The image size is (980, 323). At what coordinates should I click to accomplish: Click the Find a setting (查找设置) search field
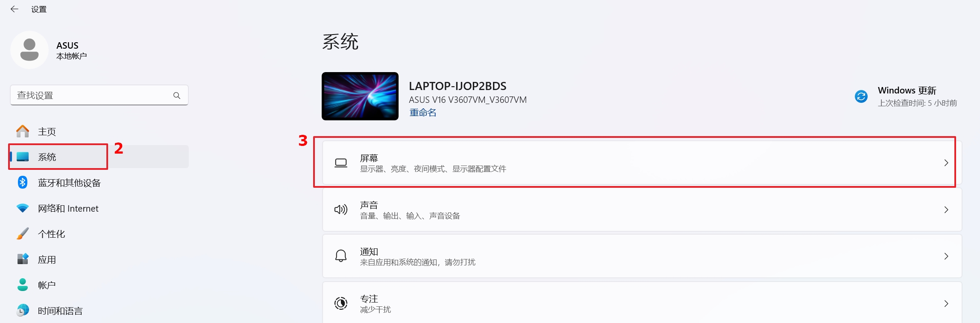click(99, 95)
